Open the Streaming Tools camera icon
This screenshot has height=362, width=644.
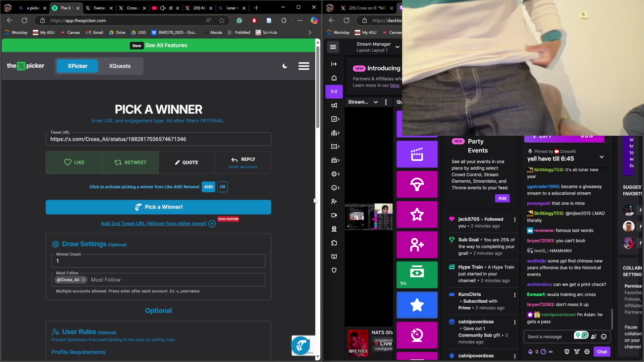coord(334,215)
